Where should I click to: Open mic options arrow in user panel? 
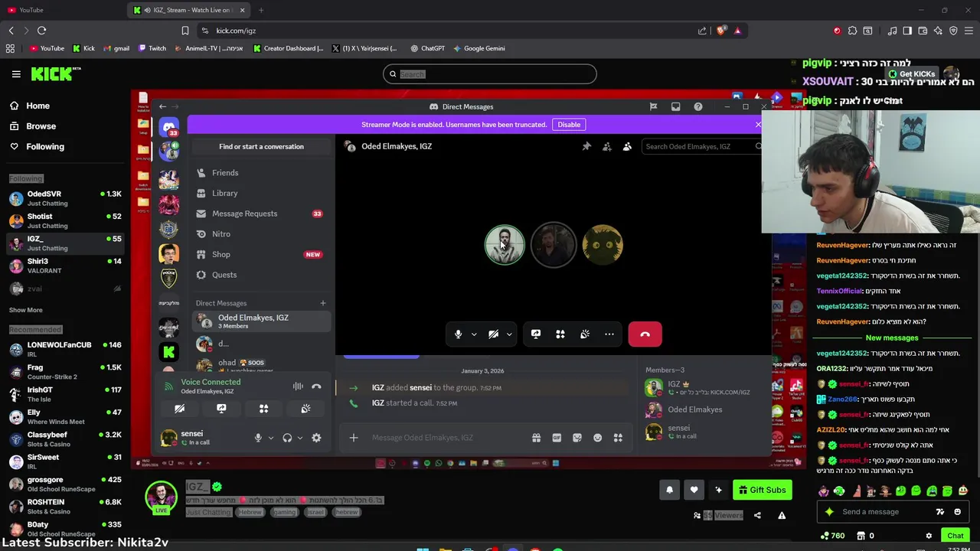point(271,438)
